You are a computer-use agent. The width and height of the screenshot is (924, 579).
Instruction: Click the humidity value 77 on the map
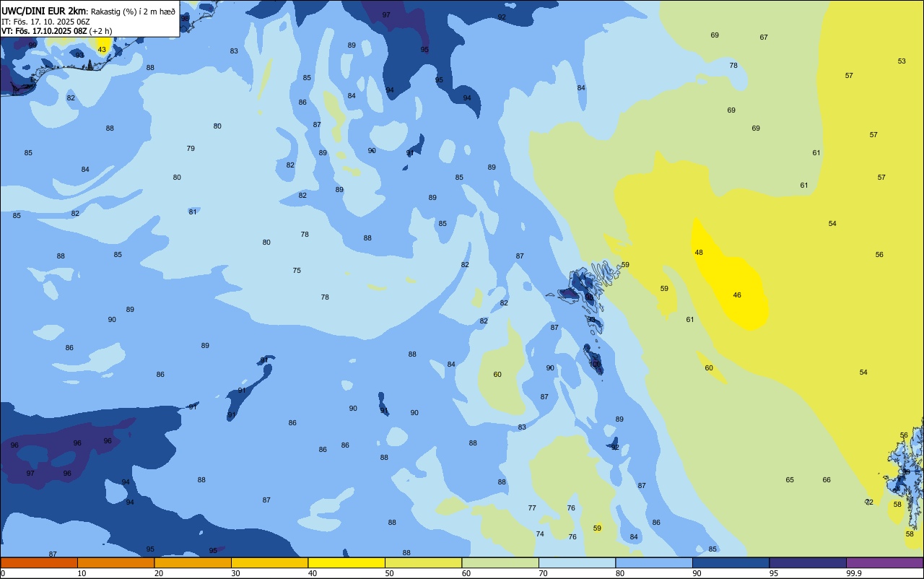(532, 508)
